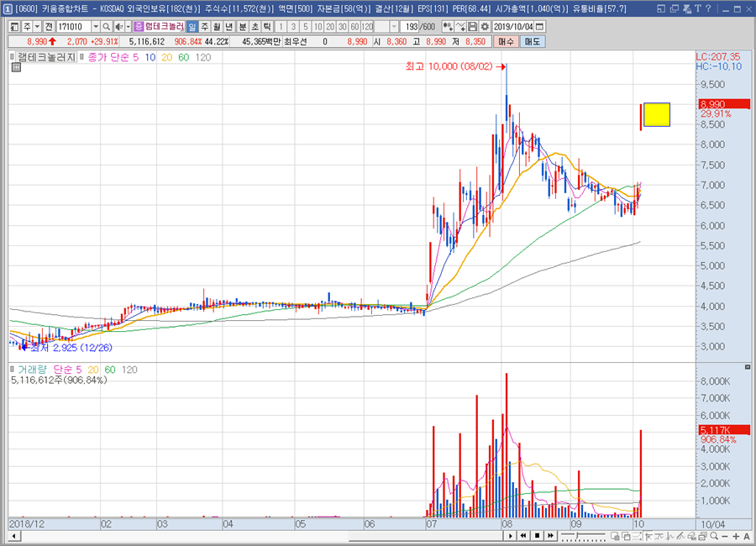Select the 분 minute period toggle
This screenshot has height=546, width=756.
[243, 27]
